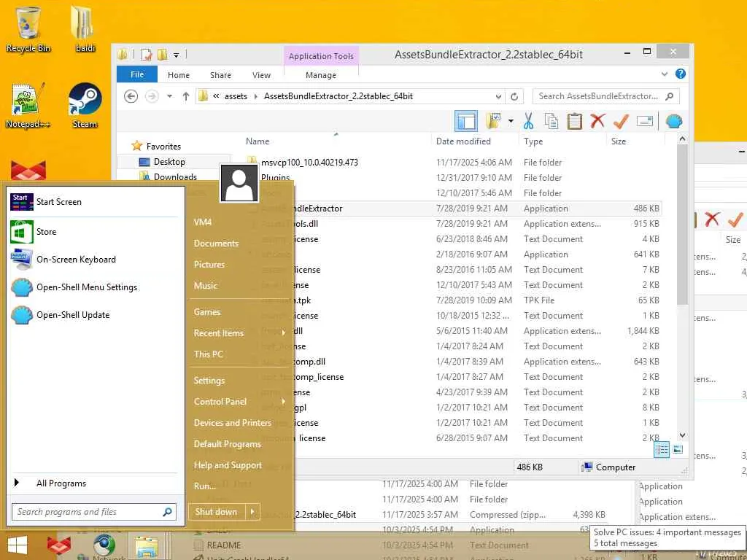
Task: Click the assets breadcrumb in address bar
Action: [236, 96]
